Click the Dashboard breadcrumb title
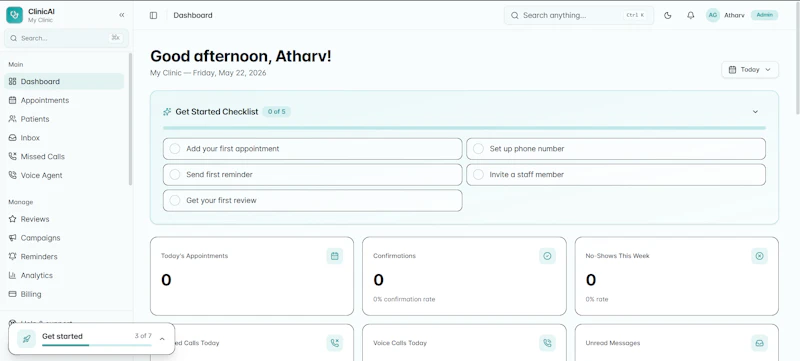 pos(193,15)
